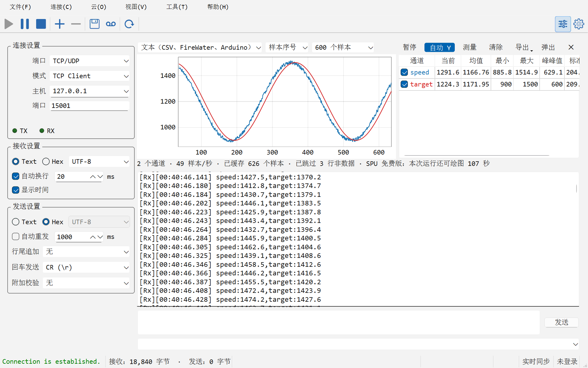Click the 峰峰值 column header
The width and height of the screenshot is (588, 368).
pyautogui.click(x=552, y=61)
